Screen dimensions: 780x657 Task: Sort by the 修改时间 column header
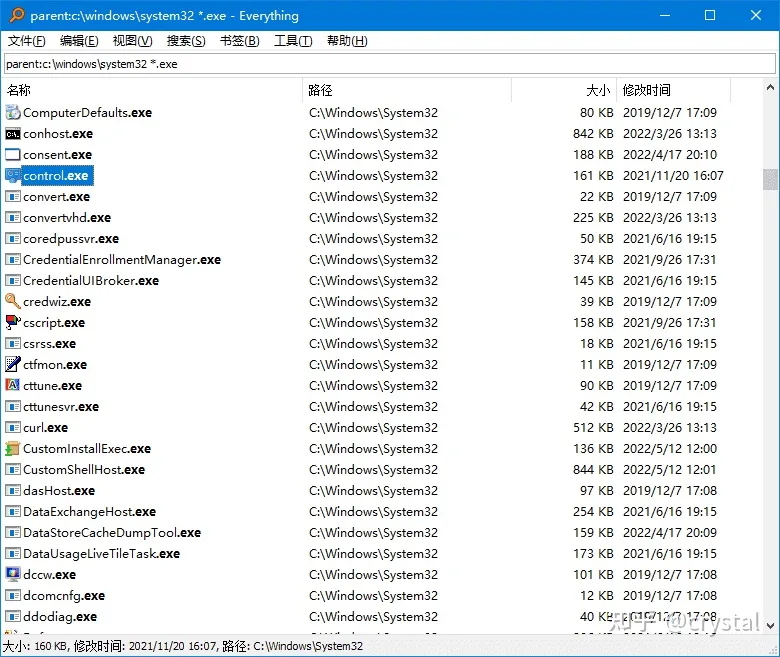[674, 90]
